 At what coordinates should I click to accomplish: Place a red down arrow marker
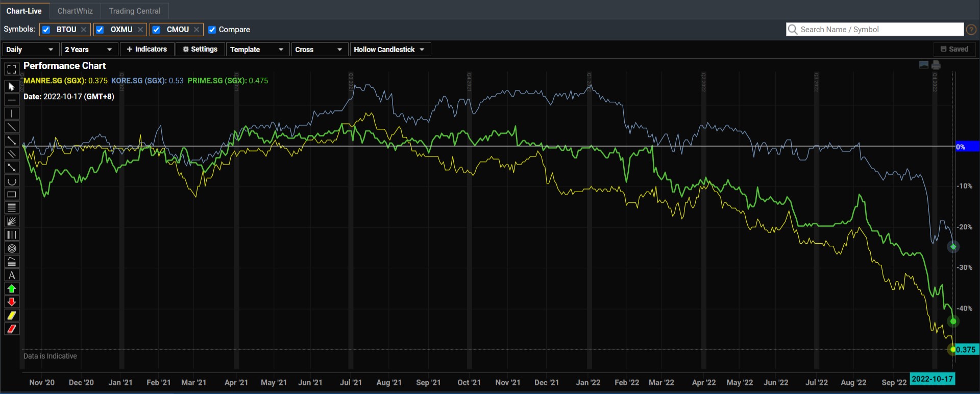click(12, 302)
